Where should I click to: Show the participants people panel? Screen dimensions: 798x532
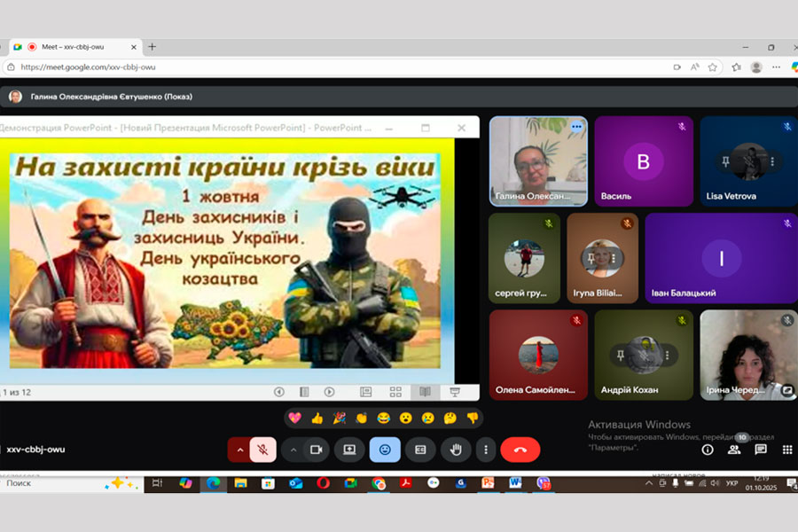coord(733,450)
